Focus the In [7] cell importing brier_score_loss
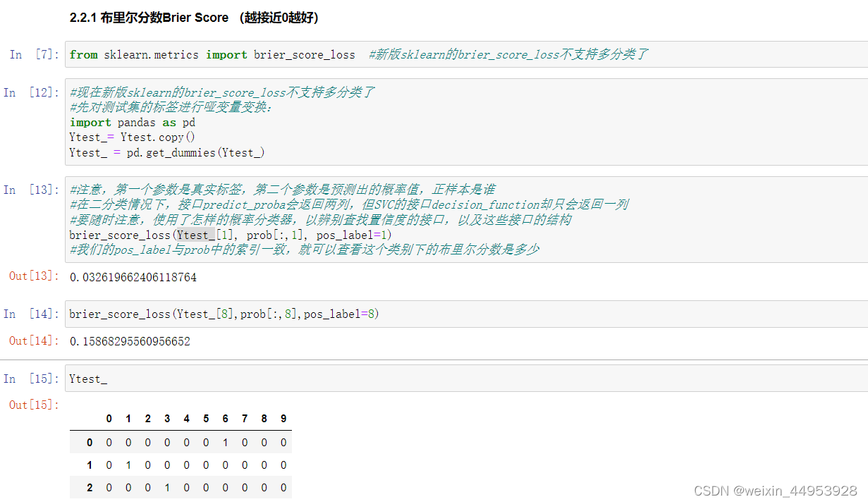The image size is (868, 504). click(x=466, y=54)
